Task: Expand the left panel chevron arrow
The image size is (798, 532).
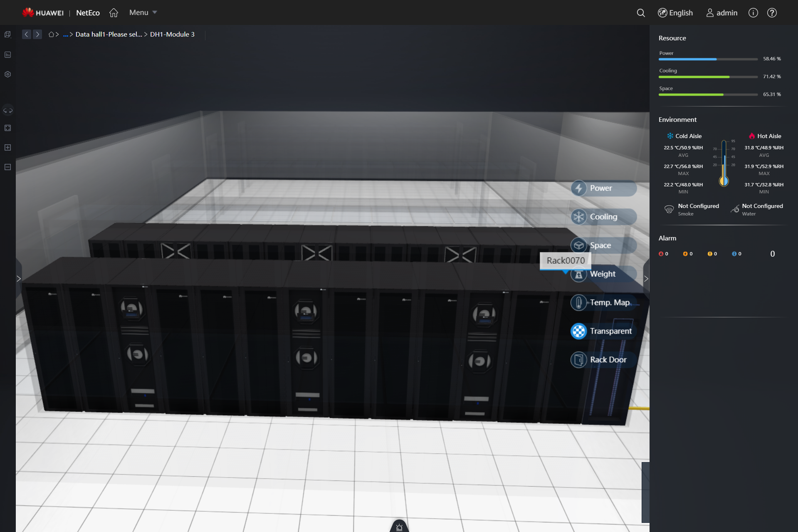Action: click(x=19, y=278)
